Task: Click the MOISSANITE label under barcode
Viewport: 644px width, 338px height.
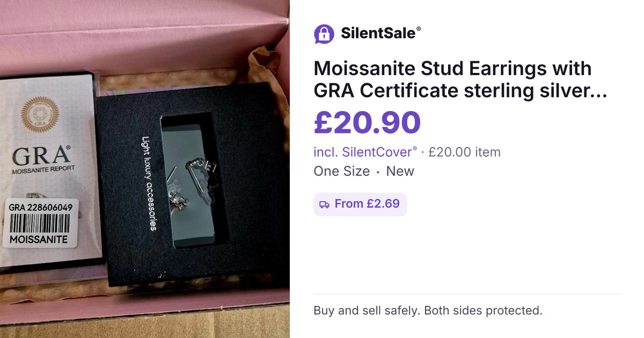Action: (x=39, y=239)
